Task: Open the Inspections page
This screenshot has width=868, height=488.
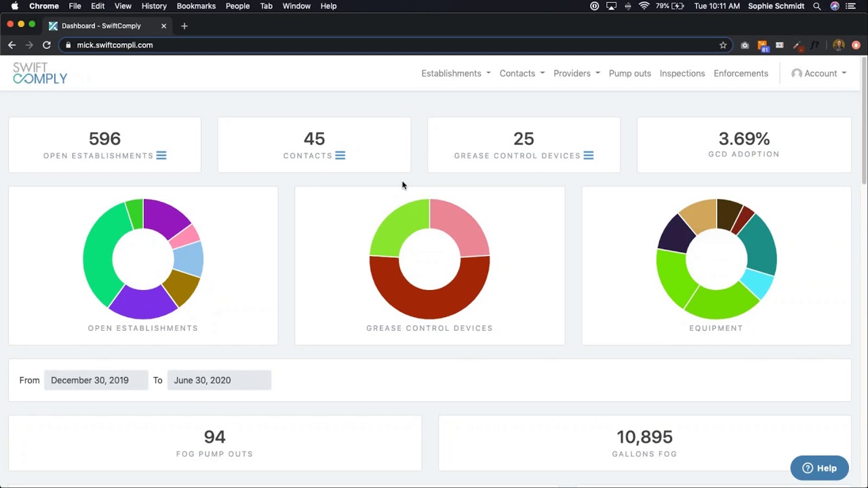Action: click(x=682, y=73)
